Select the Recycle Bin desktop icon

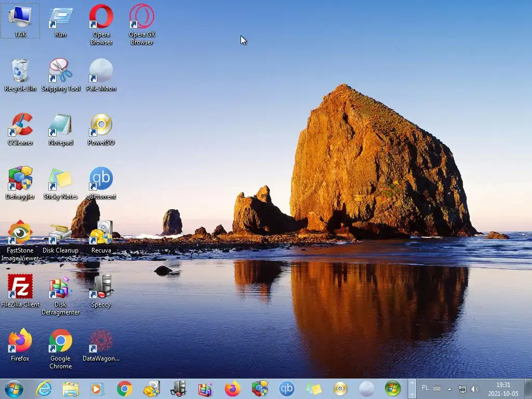click(20, 75)
